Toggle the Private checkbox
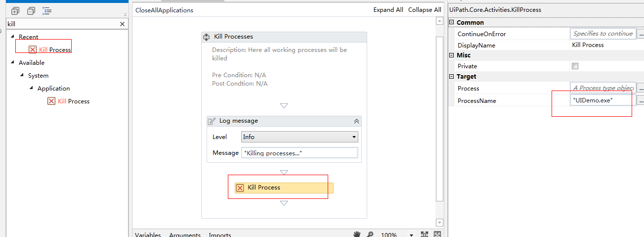Image resolution: width=644 pixels, height=237 pixels. point(575,66)
